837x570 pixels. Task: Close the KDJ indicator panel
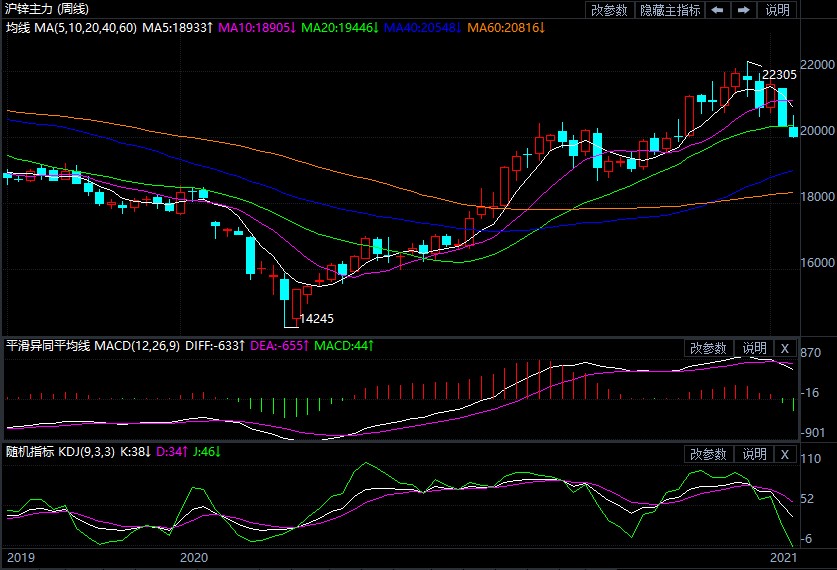[785, 454]
